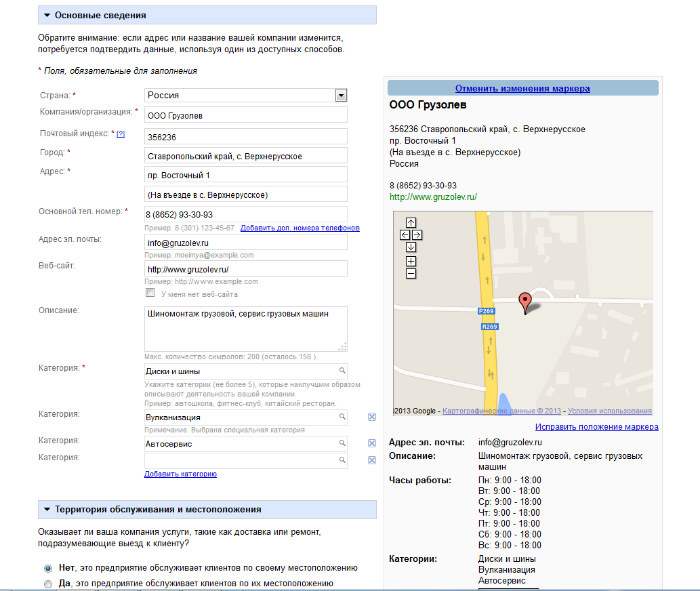Open Условия использования map link
The image size is (700, 591).
[x=610, y=411]
